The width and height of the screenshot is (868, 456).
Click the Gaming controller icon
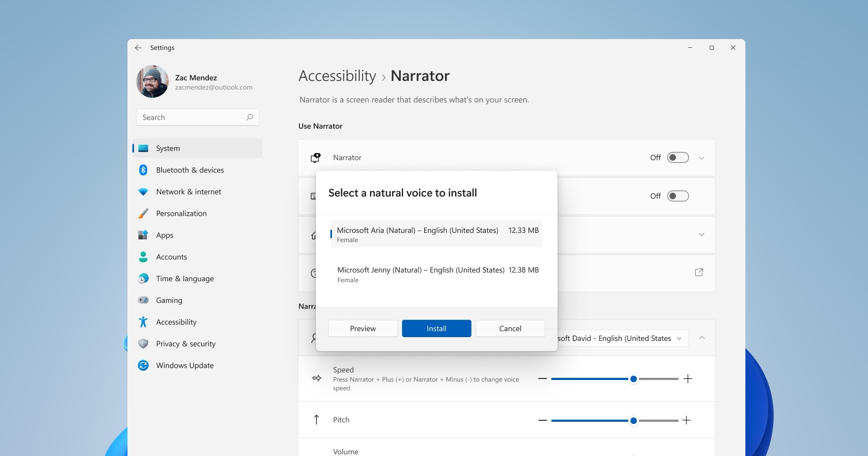143,300
